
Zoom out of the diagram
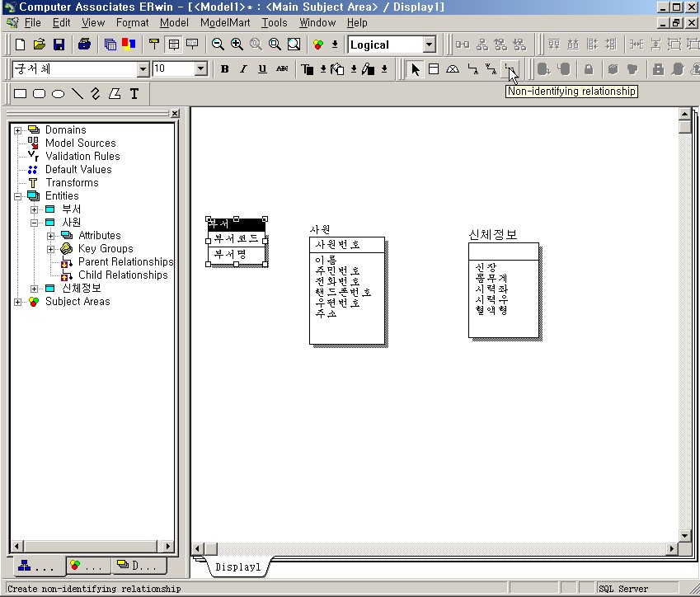[218, 45]
